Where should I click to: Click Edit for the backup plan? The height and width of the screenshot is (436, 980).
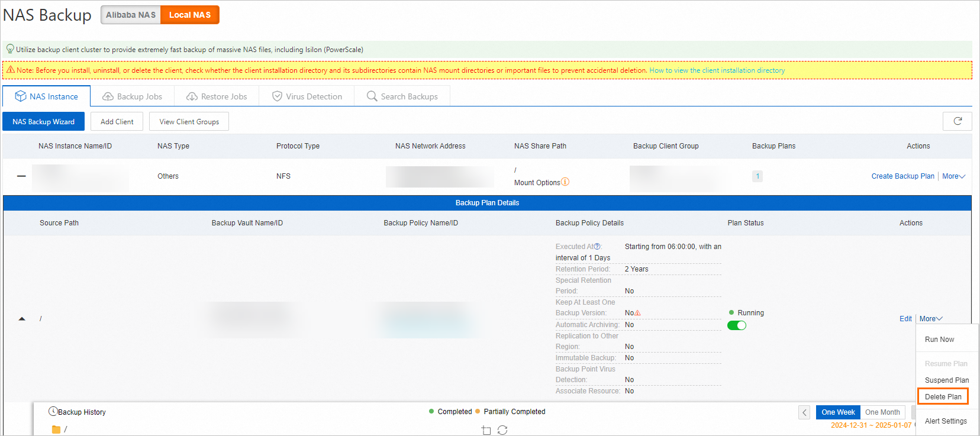click(x=905, y=319)
